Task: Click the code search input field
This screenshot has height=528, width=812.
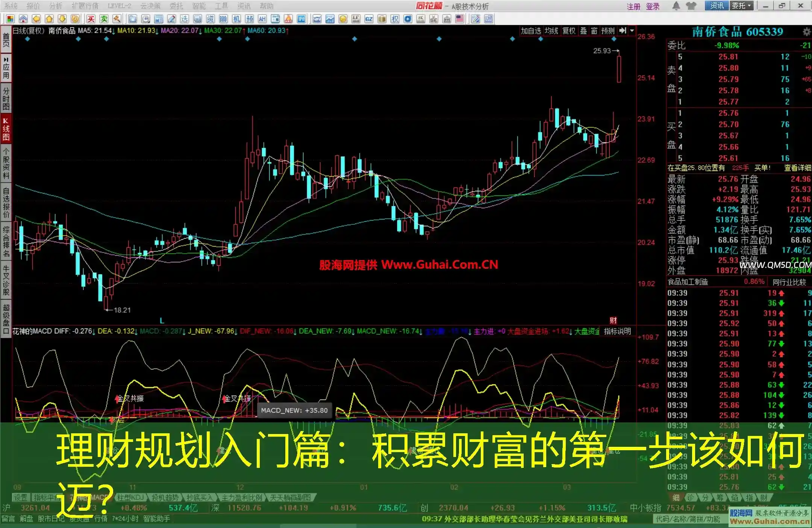Action: 690,519
